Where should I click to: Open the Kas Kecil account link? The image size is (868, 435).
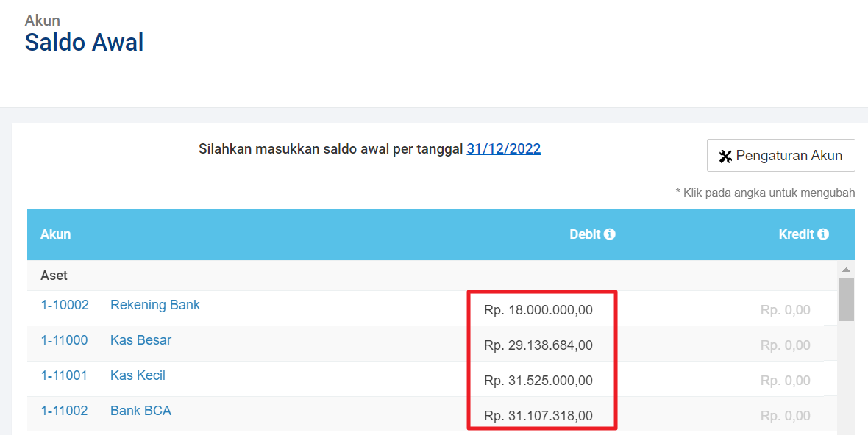(x=138, y=375)
